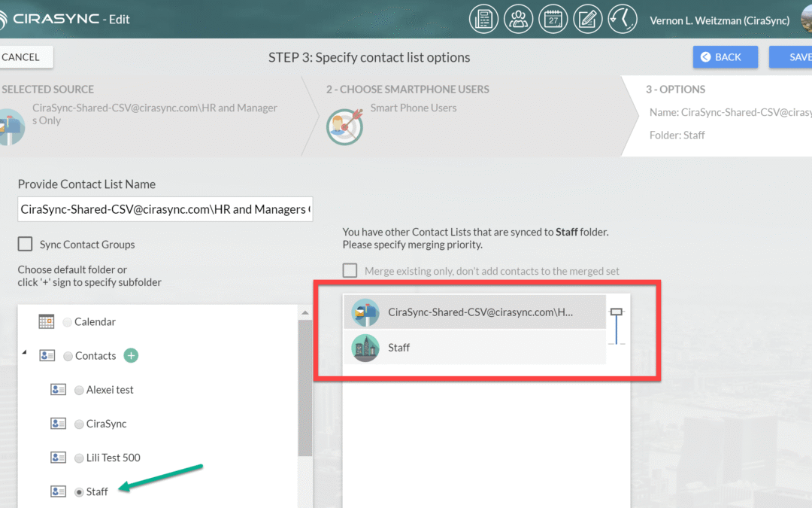
Task: Click the smartphone users icon in the header
Action: tap(518, 18)
